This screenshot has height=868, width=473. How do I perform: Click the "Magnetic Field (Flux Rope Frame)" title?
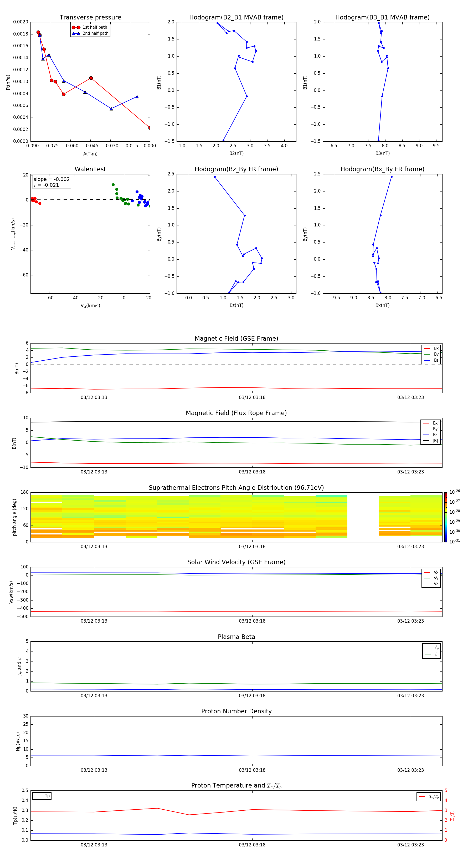tap(236, 413)
